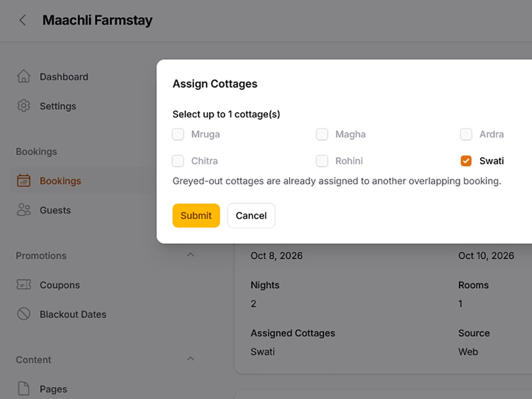Click the Guests people icon
532x399 pixels.
(x=24, y=210)
